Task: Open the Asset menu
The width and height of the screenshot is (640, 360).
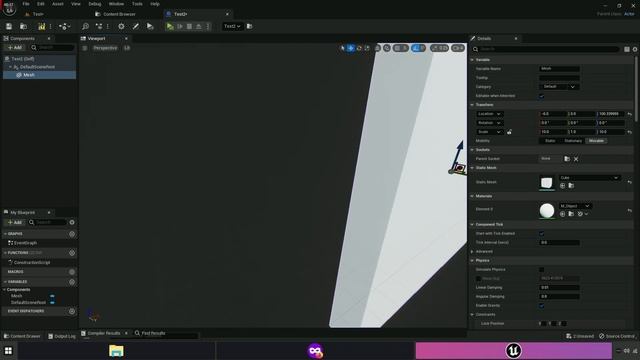Action: (58, 4)
